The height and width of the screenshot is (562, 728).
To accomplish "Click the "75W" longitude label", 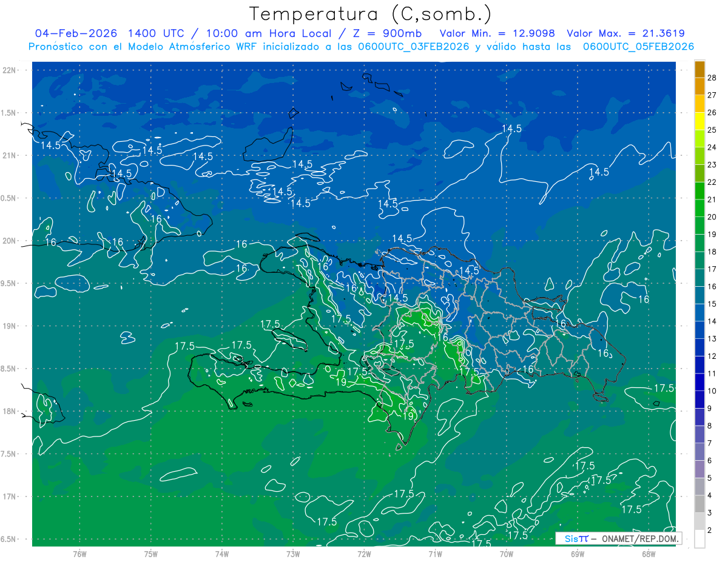I will tap(151, 554).
